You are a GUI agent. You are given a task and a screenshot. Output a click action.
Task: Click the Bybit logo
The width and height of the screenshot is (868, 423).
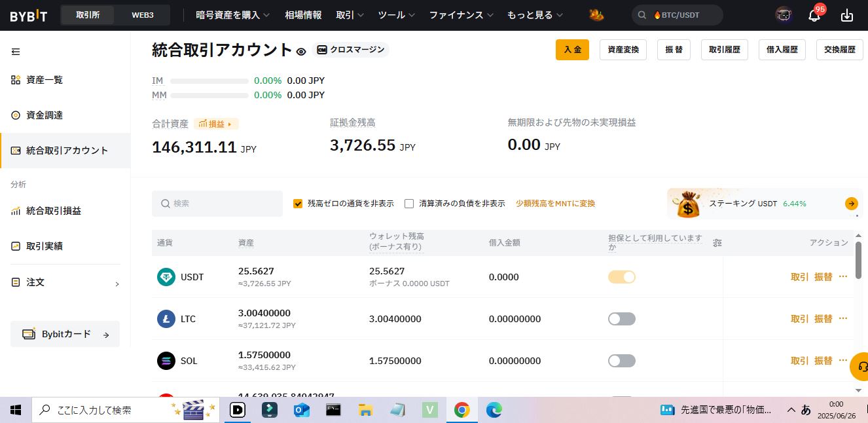coord(28,15)
